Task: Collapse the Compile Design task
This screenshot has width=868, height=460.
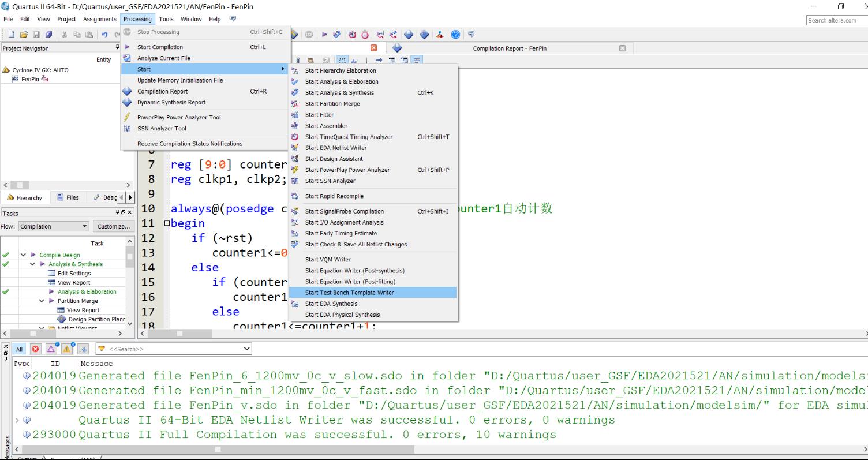Action: [x=24, y=255]
